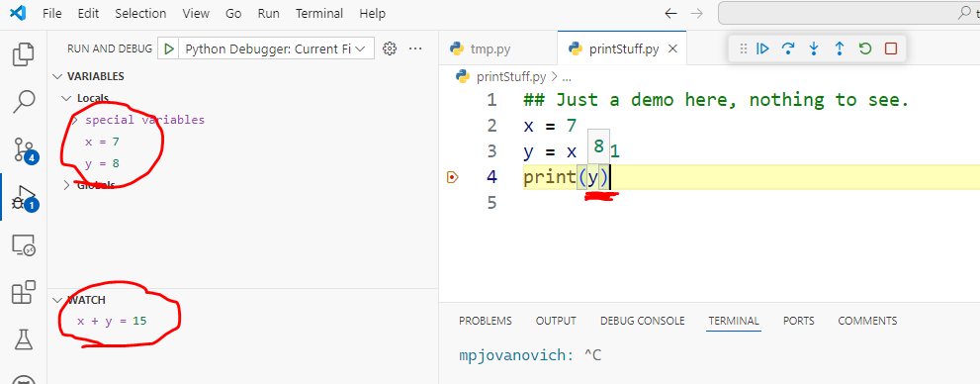Select variable y = 8 in Locals
This screenshot has height=384, width=980.
point(103,164)
